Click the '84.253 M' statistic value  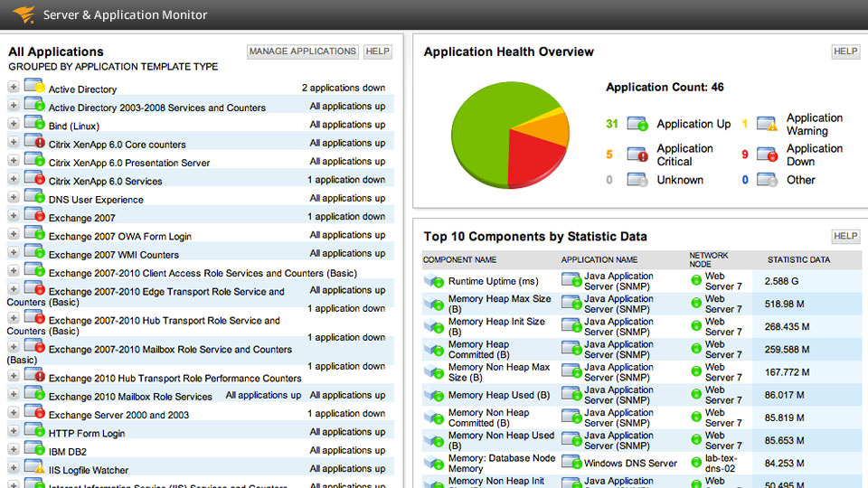pos(784,463)
